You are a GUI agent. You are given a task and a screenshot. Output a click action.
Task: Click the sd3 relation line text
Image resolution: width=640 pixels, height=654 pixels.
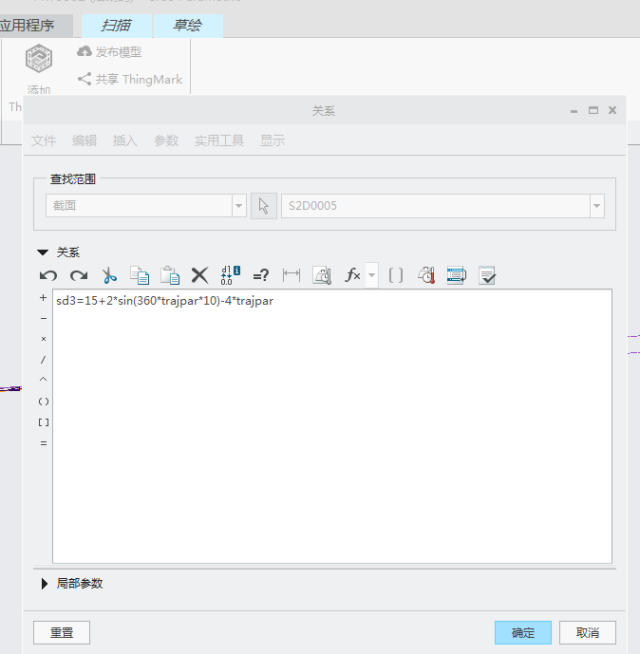165,301
